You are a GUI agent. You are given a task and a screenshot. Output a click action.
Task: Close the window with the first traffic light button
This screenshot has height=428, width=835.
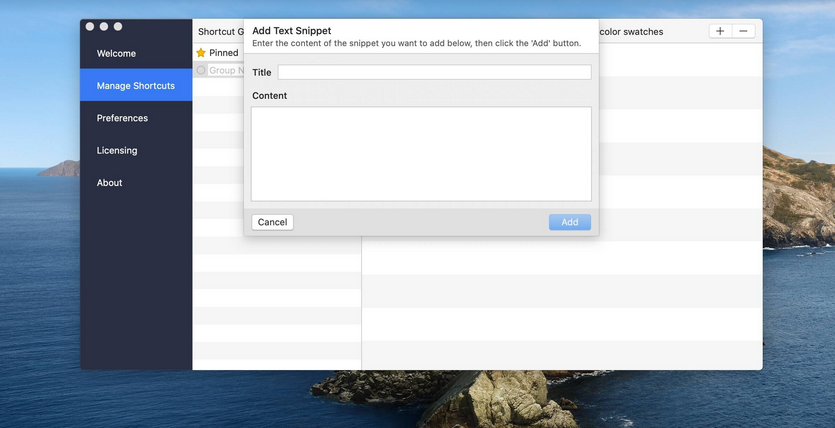point(90,27)
